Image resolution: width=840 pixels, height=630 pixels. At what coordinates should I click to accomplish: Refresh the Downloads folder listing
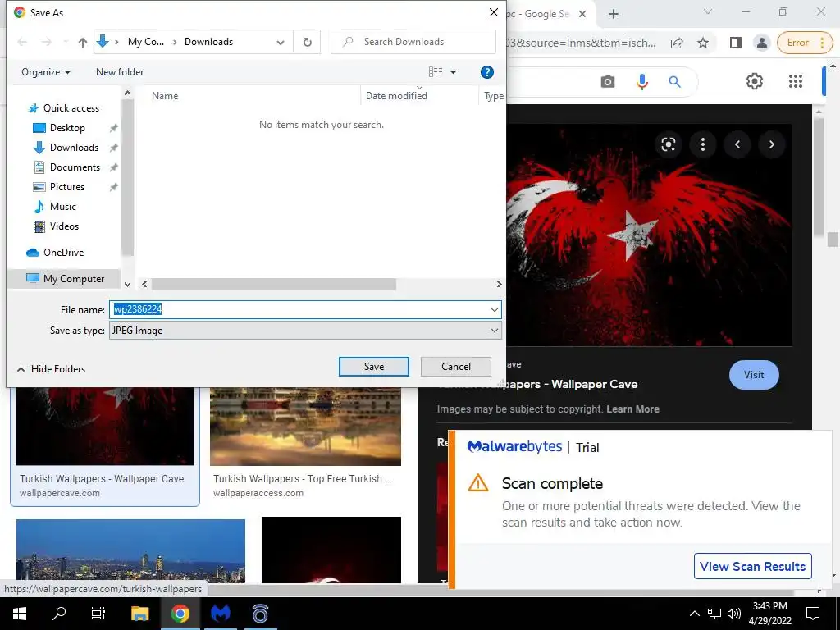click(x=307, y=42)
